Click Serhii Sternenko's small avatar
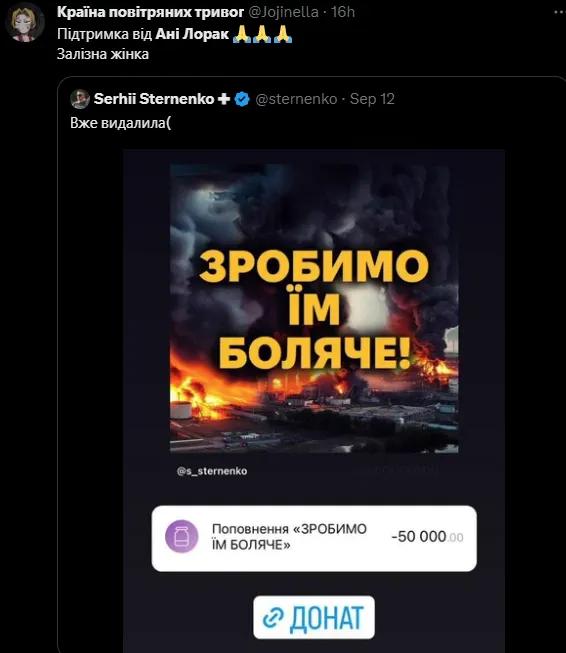566x653 pixels. 80,99
